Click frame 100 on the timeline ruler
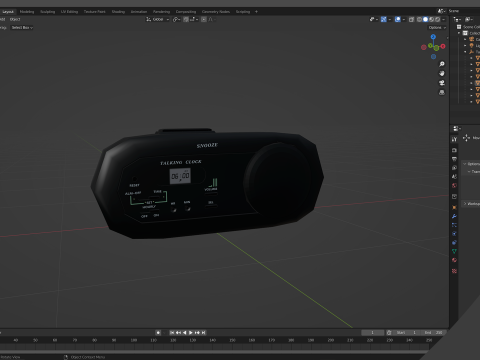This screenshot has width=480, height=360. pos(134,340)
